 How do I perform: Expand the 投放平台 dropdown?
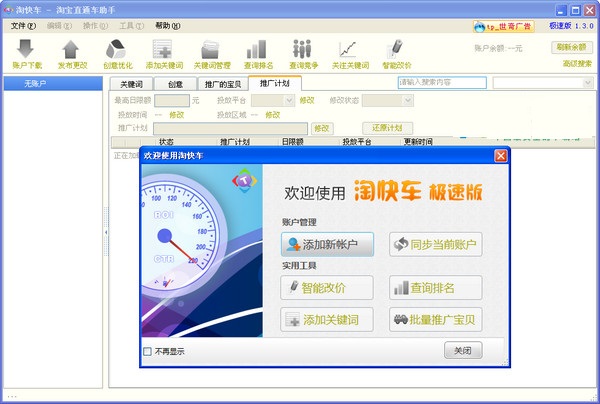pyautogui.click(x=289, y=101)
